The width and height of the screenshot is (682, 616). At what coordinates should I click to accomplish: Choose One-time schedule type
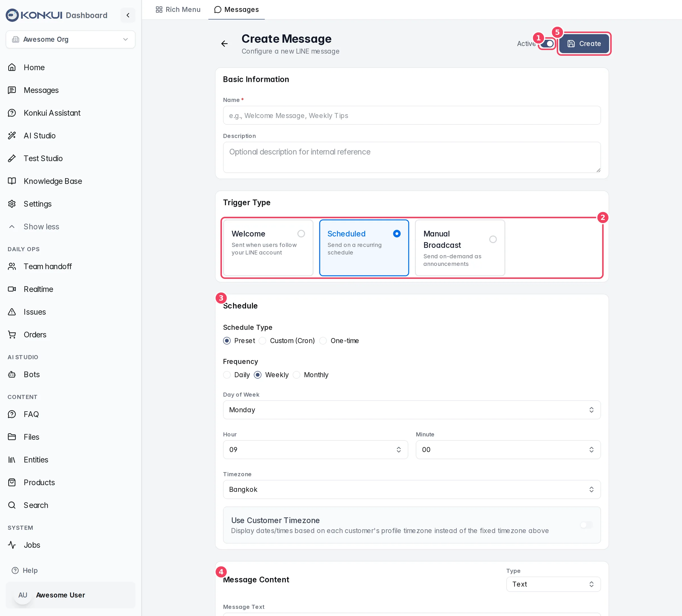tap(323, 341)
